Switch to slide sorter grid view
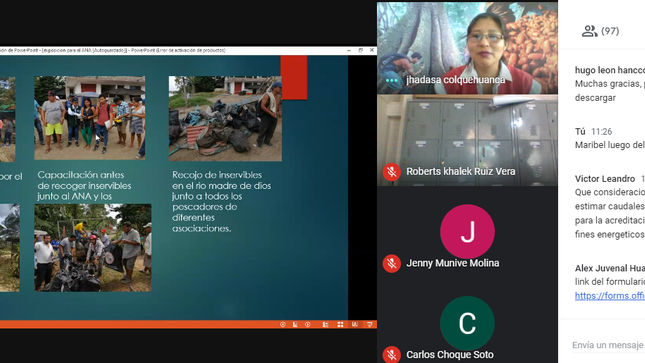Screen dimensions: 645x363 (x=340, y=324)
